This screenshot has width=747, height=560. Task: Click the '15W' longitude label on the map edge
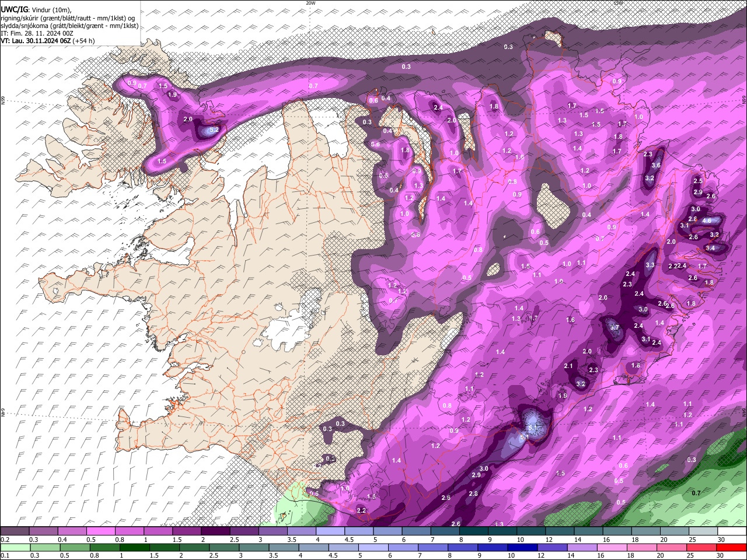point(618,3)
